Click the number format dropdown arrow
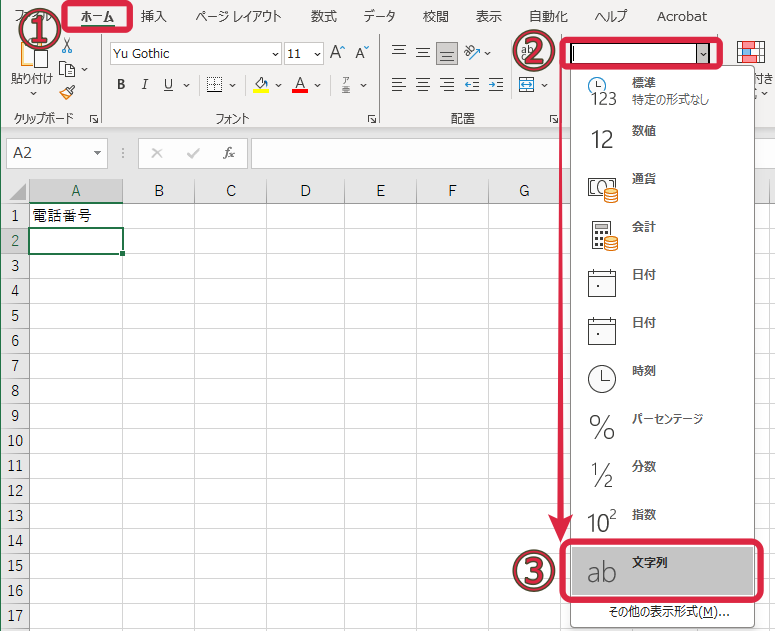 (702, 53)
